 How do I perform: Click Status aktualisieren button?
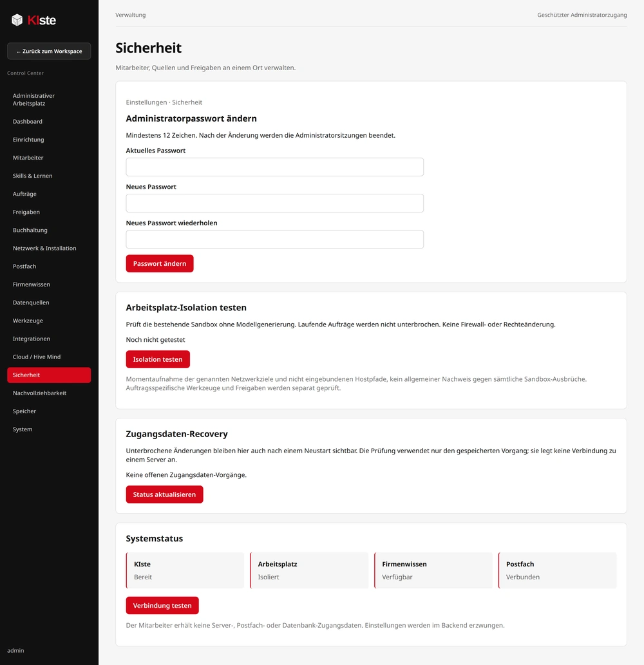pyautogui.click(x=165, y=494)
